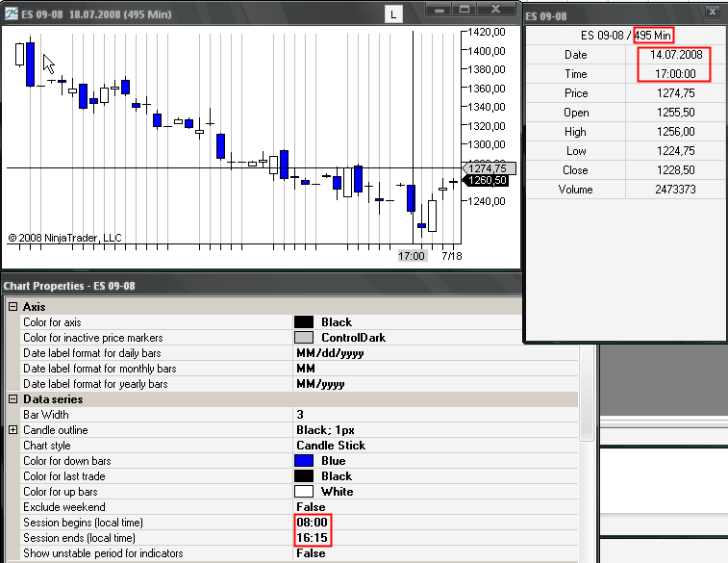Click the Chart Properties scrollbar thumb

point(587,393)
